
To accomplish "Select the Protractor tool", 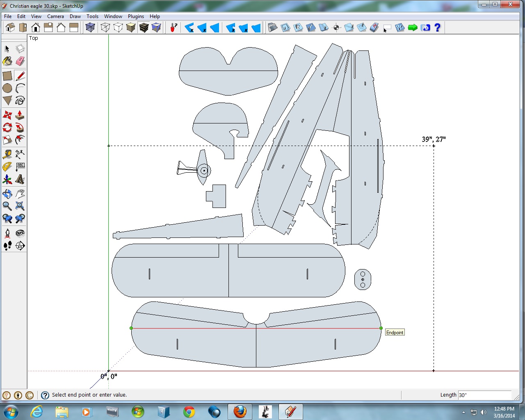I will [7, 167].
